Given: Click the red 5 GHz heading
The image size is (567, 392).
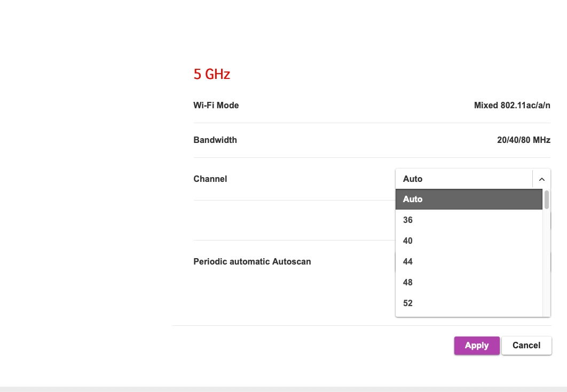Looking at the screenshot, I should (x=212, y=74).
